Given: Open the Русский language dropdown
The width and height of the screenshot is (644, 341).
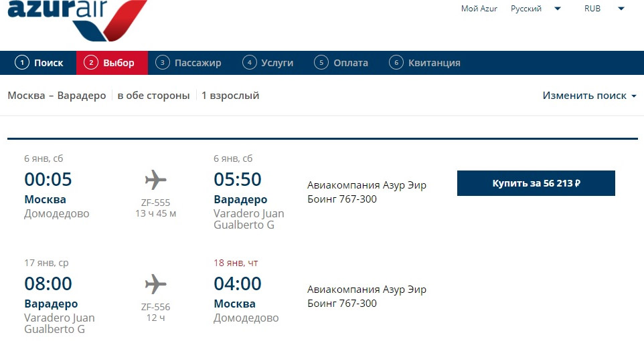Looking at the screenshot, I should click(x=536, y=9).
